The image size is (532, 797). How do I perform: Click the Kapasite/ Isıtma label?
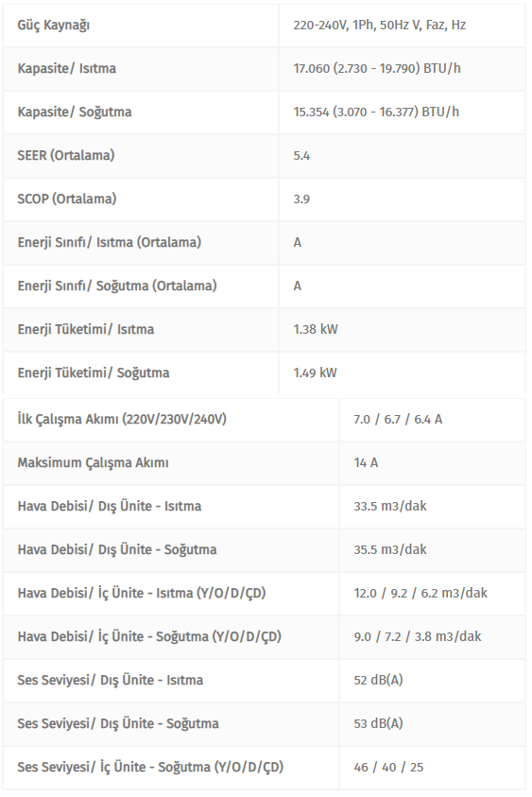pyautogui.click(x=66, y=68)
